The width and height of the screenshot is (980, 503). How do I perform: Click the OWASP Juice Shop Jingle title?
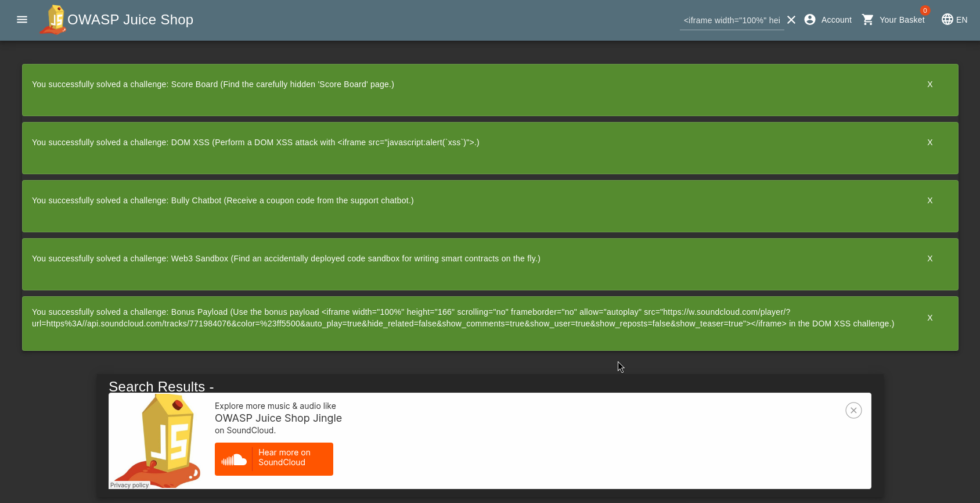click(x=278, y=418)
